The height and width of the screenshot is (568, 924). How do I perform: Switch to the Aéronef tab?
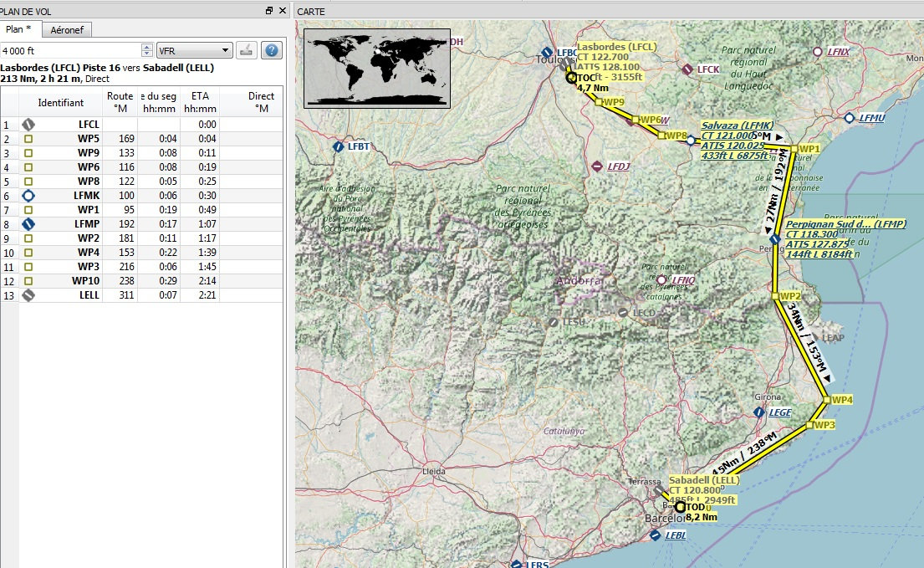pos(67,30)
